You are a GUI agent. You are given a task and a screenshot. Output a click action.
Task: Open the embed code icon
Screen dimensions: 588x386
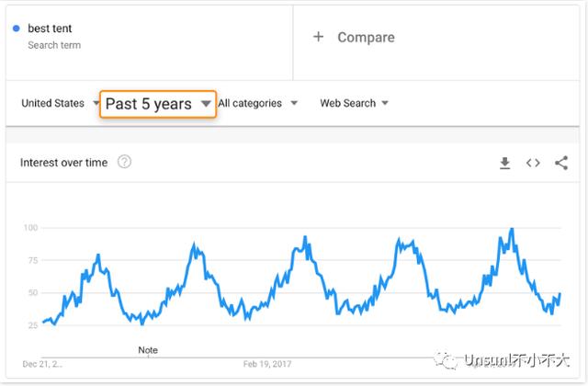coord(533,163)
